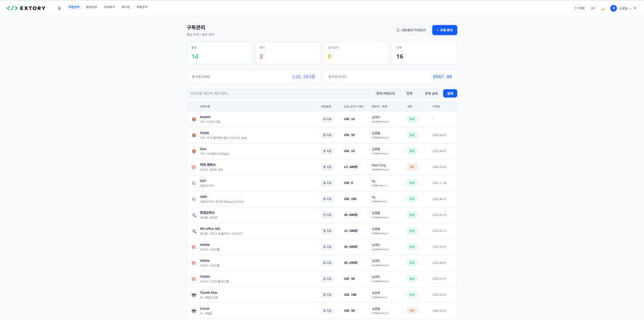Click the palette icon beside FIGMA
Viewport: 644px width, 320px height.
coord(194,279)
